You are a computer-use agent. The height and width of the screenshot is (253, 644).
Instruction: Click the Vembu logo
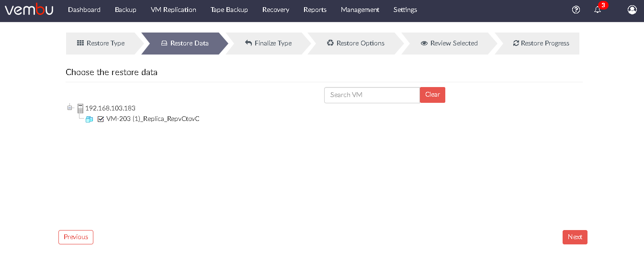tap(29, 10)
